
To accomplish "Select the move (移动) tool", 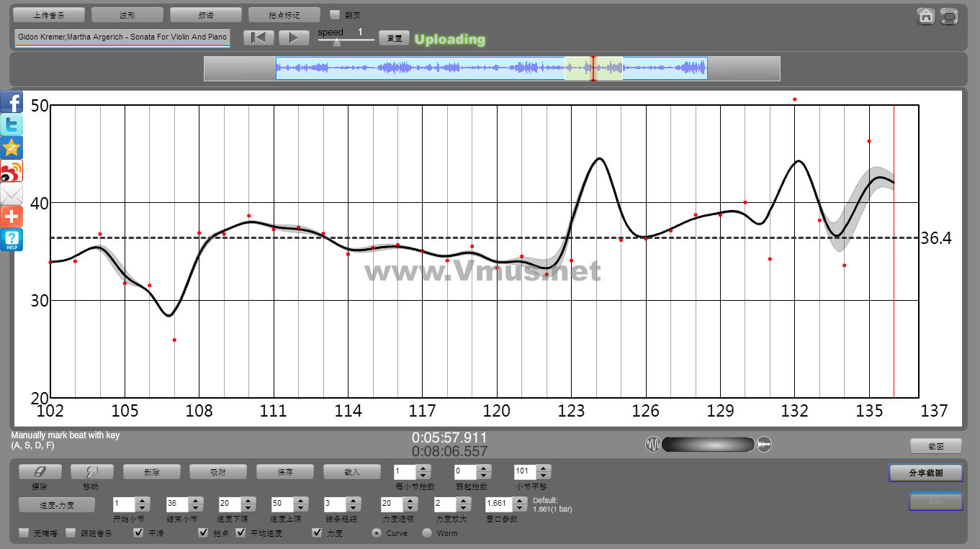I will coord(91,472).
